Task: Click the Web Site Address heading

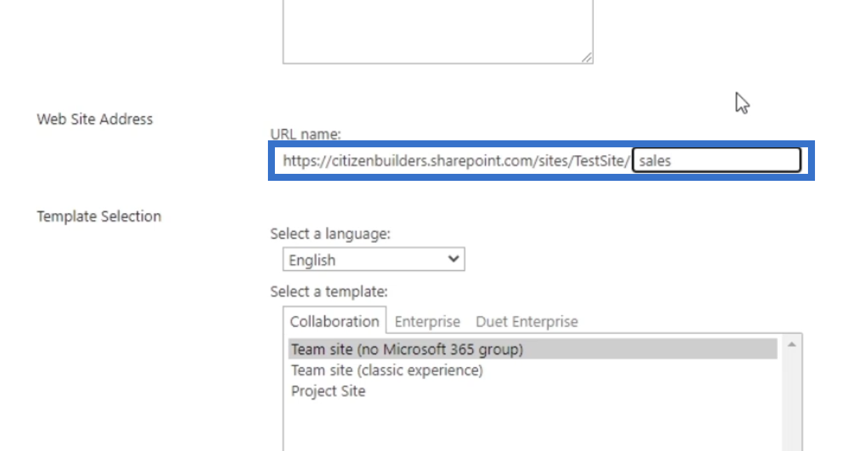Action: coord(95,119)
